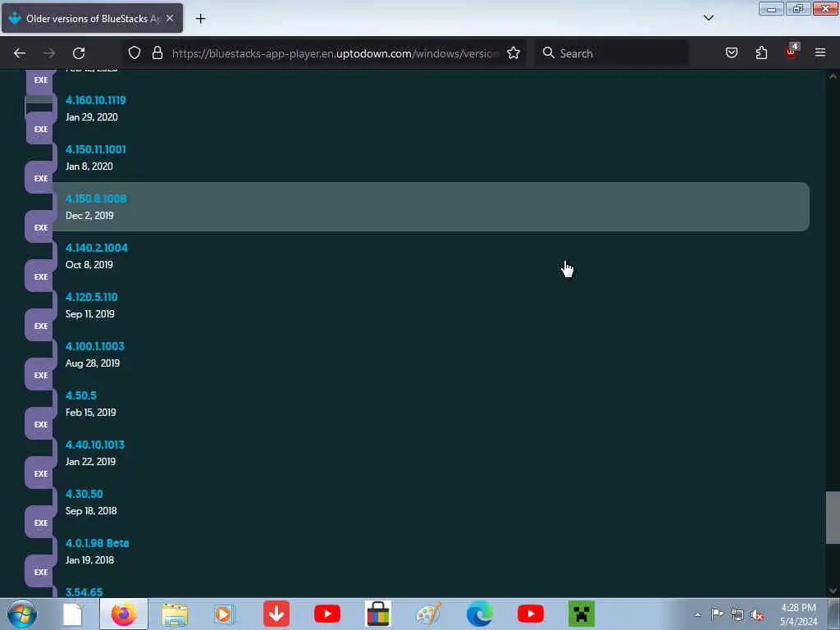Screen dimensions: 840x630
Task: Open the Extensions puzzle icon
Action: 761,52
